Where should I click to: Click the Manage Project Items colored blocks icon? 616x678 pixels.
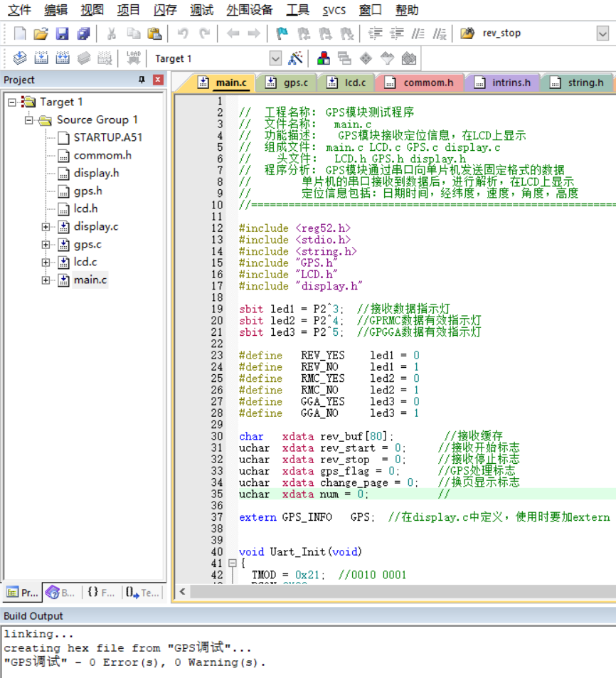coord(324,58)
